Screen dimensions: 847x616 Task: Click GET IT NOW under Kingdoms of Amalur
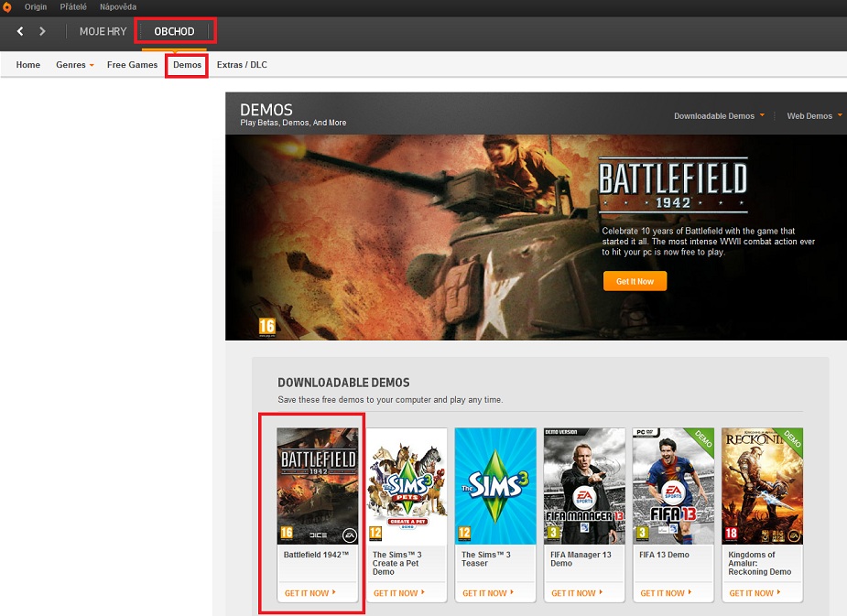tap(755, 593)
